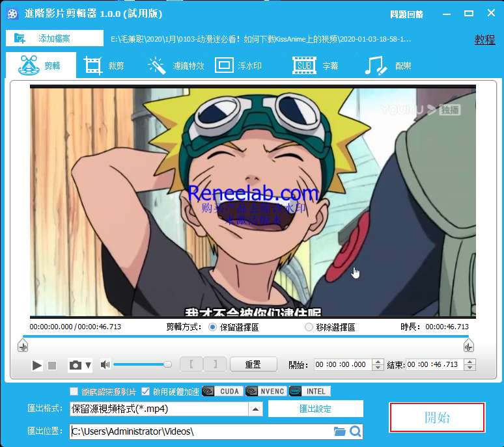Click the 重置 reset button
504x447 pixels.
point(253,364)
